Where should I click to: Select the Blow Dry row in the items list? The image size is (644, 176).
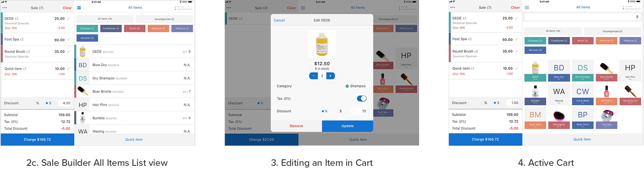pyautogui.click(x=135, y=65)
